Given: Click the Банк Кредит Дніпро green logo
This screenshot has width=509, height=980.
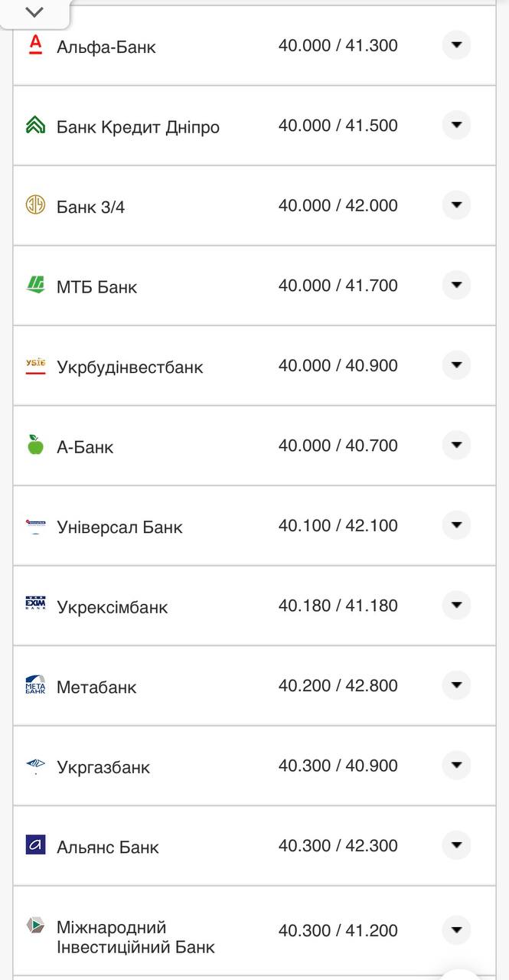Looking at the screenshot, I should [35, 126].
